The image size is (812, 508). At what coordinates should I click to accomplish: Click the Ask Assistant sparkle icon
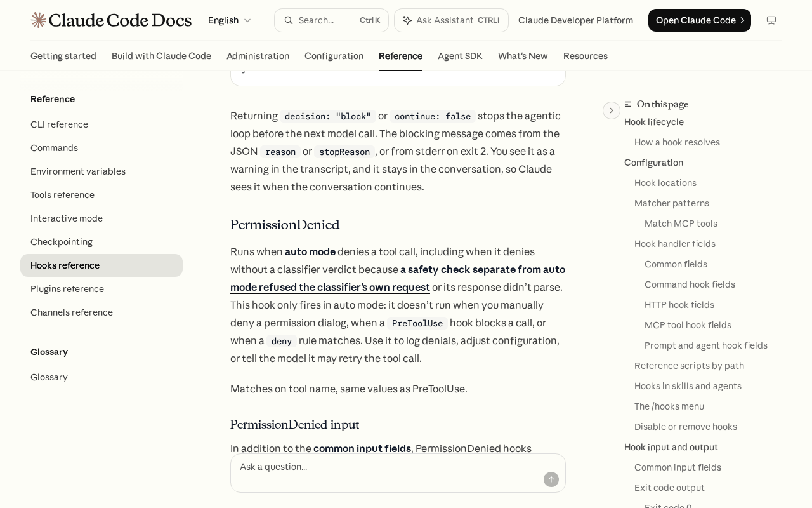407,20
